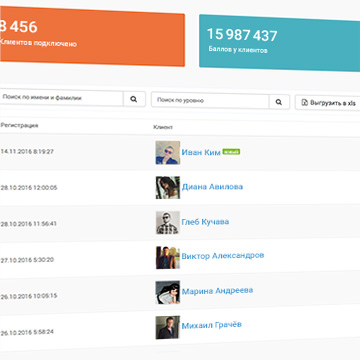Viewport: 360px width, 360px height.
Task: Select the orange 'Клиентов подключено' stats card
Action: (92, 37)
